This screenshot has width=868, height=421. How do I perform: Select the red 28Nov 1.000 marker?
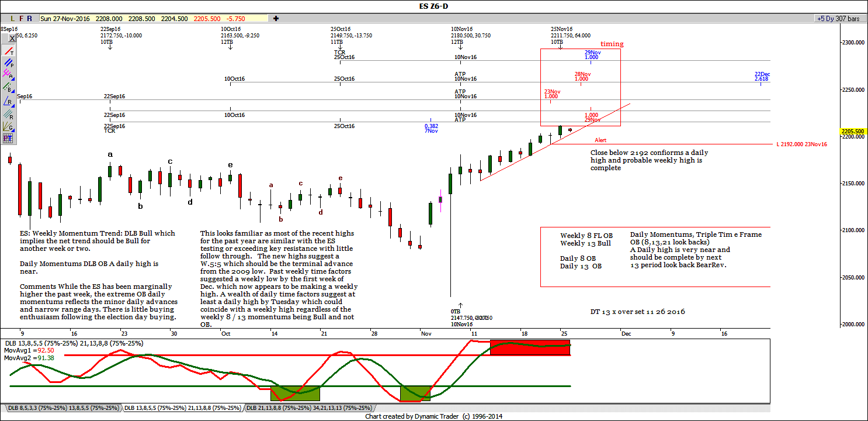pyautogui.click(x=581, y=76)
